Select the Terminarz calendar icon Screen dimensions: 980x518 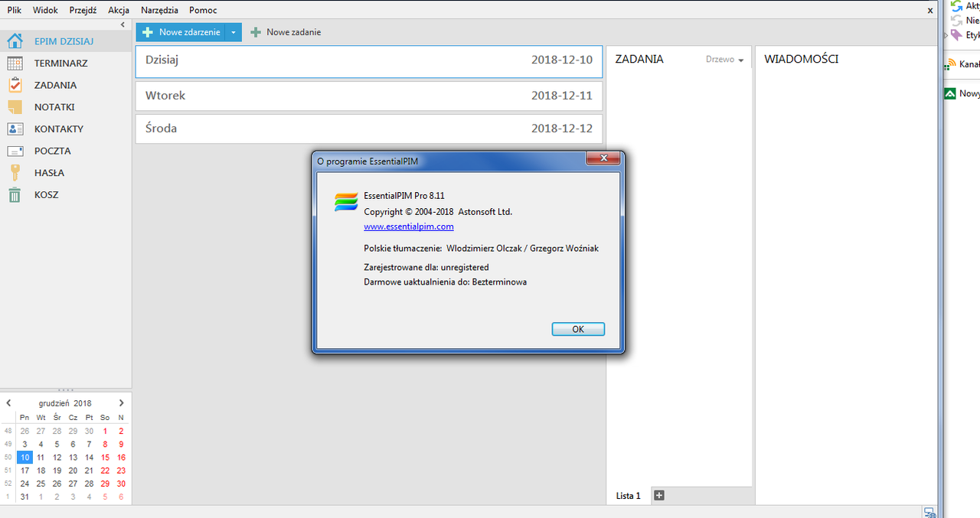point(15,64)
